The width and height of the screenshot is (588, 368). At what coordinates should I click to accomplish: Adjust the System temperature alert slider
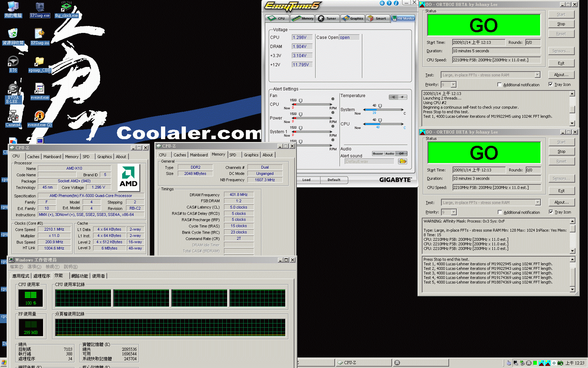click(380, 106)
